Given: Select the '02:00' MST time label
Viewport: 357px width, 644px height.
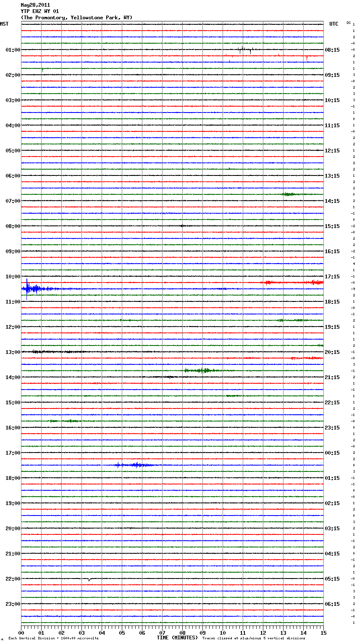Looking at the screenshot, I should [13, 75].
